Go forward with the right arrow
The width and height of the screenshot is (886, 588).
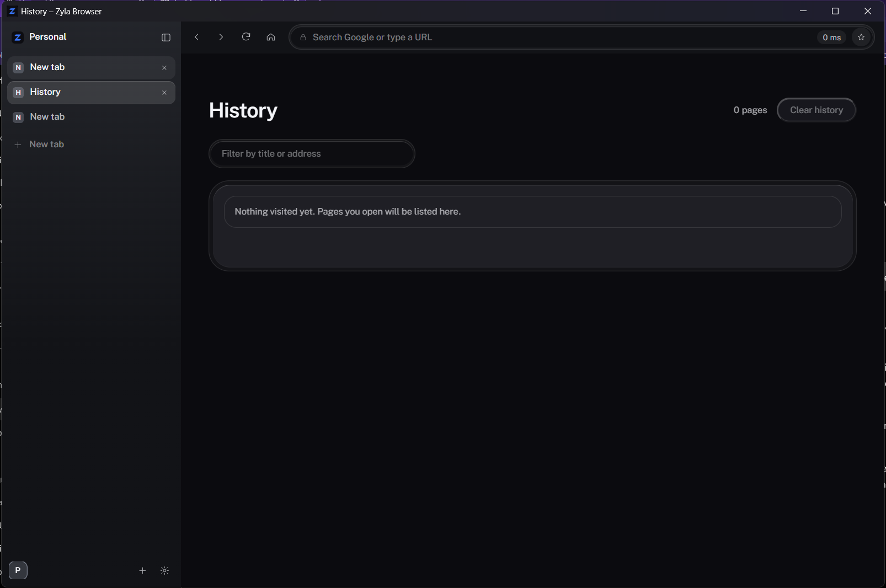[221, 37]
